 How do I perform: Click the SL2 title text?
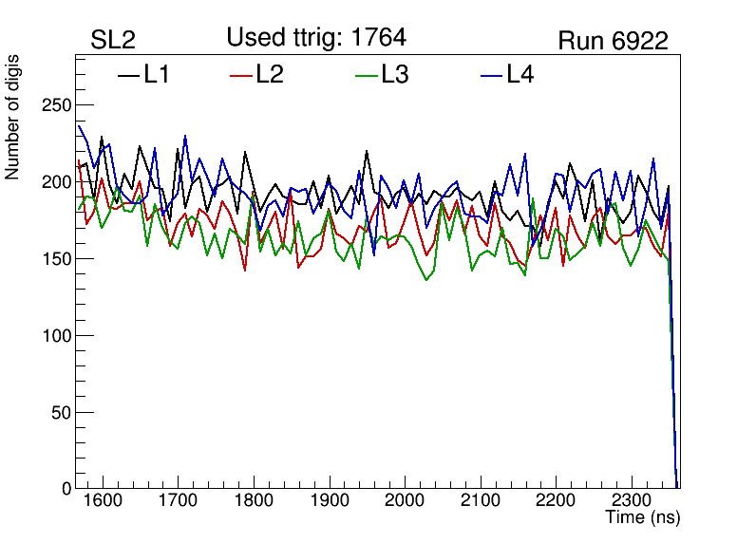pos(113,41)
